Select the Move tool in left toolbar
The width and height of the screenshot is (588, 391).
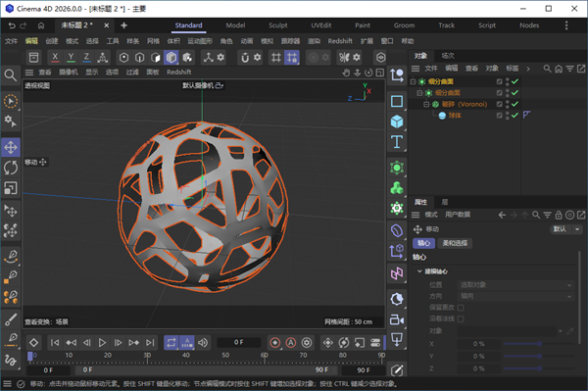[11, 147]
